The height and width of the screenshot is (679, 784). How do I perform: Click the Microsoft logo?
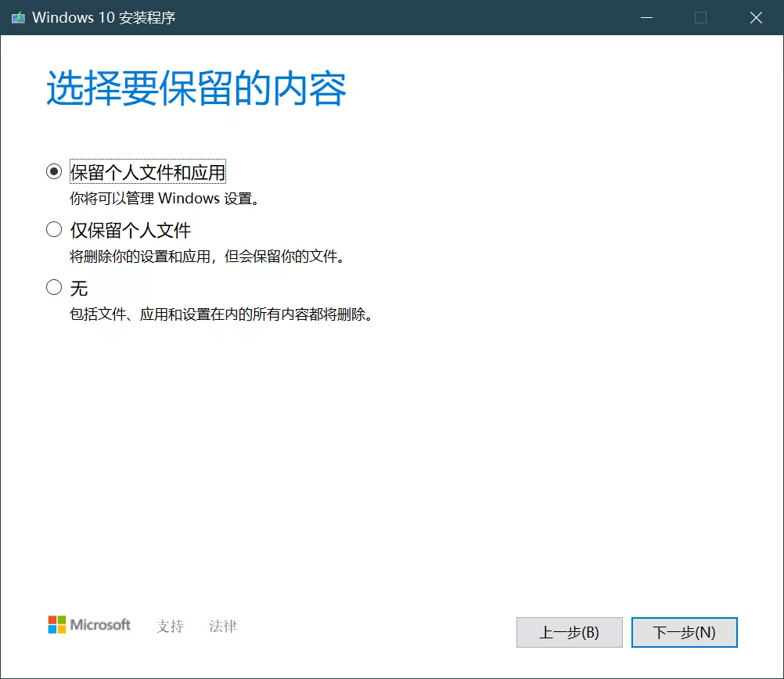[x=88, y=624]
